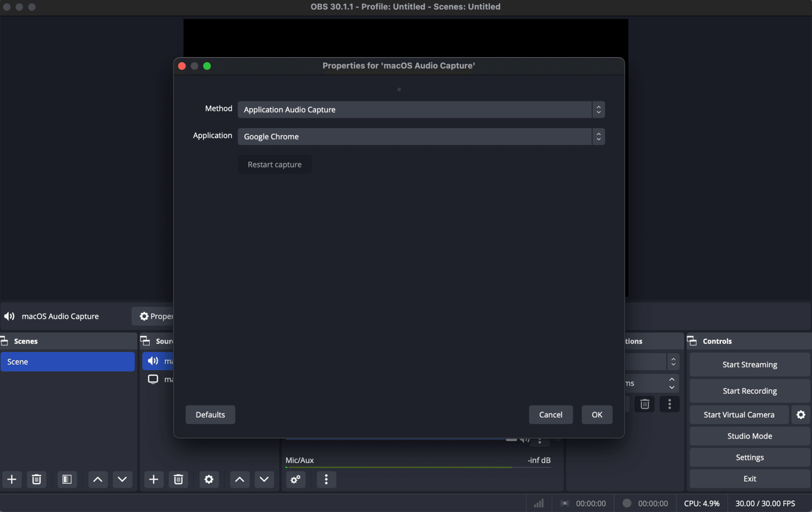This screenshot has width=812, height=512.
Task: Click Restart capture button
Action: (x=275, y=165)
